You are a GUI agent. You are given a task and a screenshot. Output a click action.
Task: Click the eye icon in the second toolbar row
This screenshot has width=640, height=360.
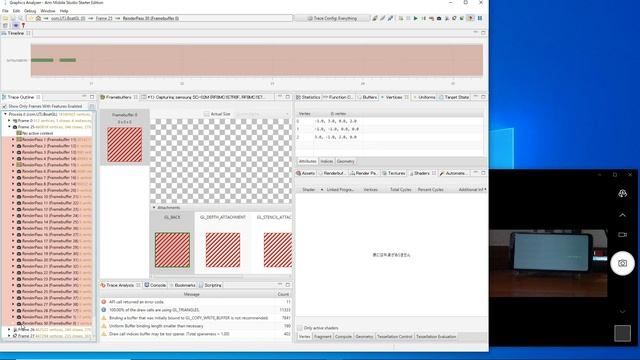pos(16,26)
